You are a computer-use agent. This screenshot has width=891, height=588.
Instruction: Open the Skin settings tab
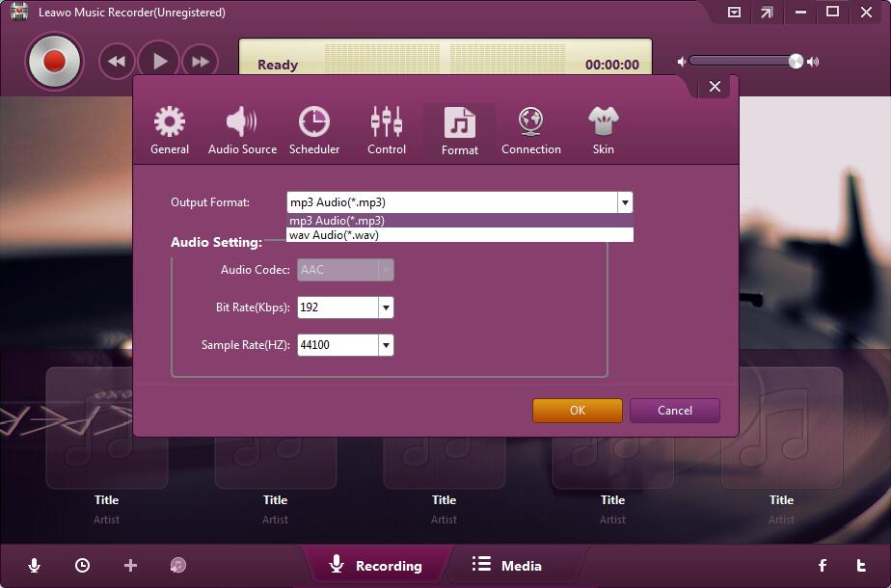tap(603, 131)
